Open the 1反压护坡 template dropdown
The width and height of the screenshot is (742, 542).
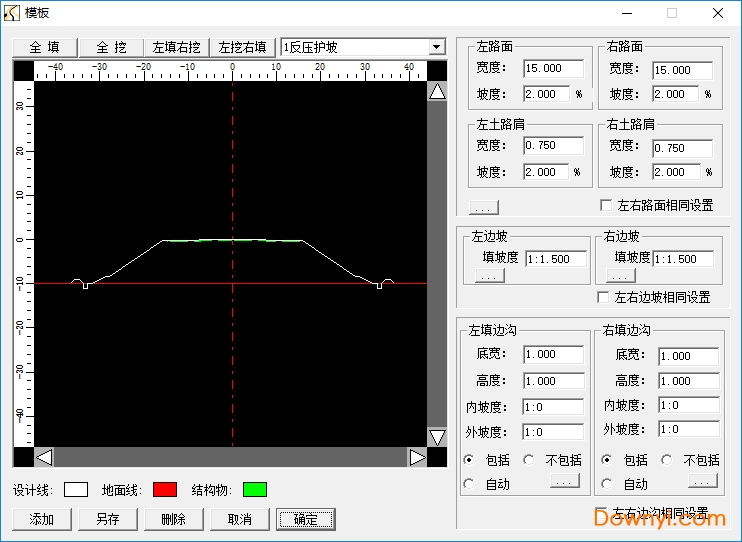tap(436, 47)
